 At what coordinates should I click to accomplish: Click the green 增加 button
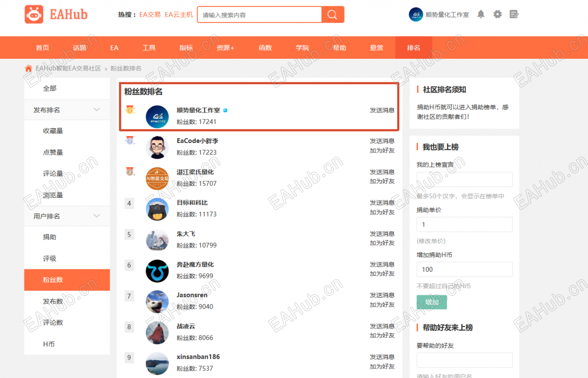click(432, 302)
